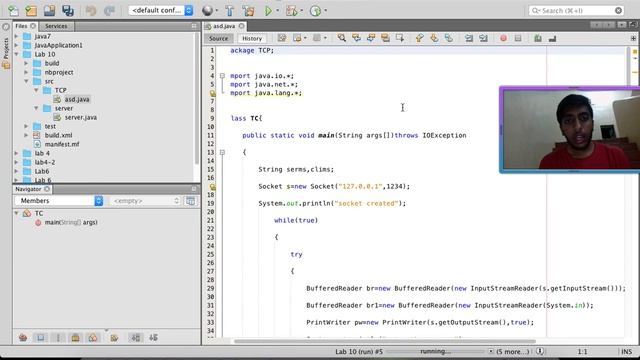Image resolution: width=640 pixels, height=360 pixels.
Task: Run the project with green play icon
Action: click(268, 11)
